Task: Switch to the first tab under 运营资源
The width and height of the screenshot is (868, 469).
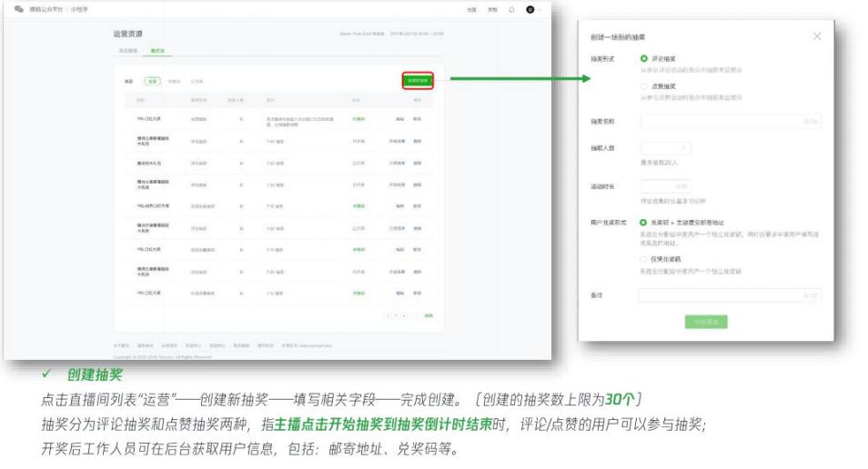Action: pos(128,51)
